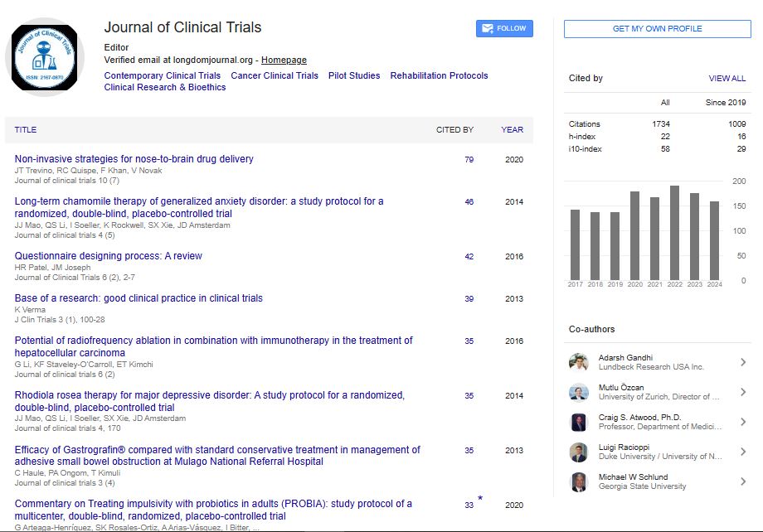Expand the Adarsh Gandhi co-author chevron
This screenshot has height=532, width=763.
point(743,362)
